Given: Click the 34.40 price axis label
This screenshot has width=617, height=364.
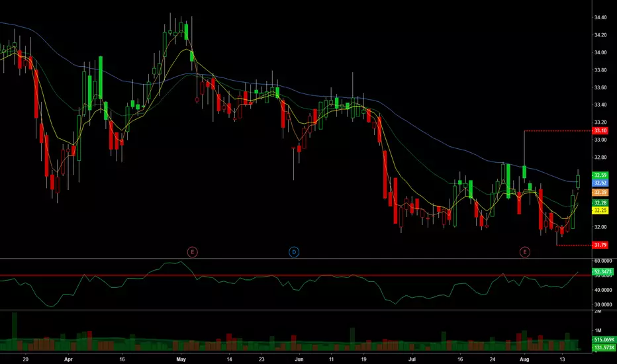Looking at the screenshot, I should tap(600, 17).
